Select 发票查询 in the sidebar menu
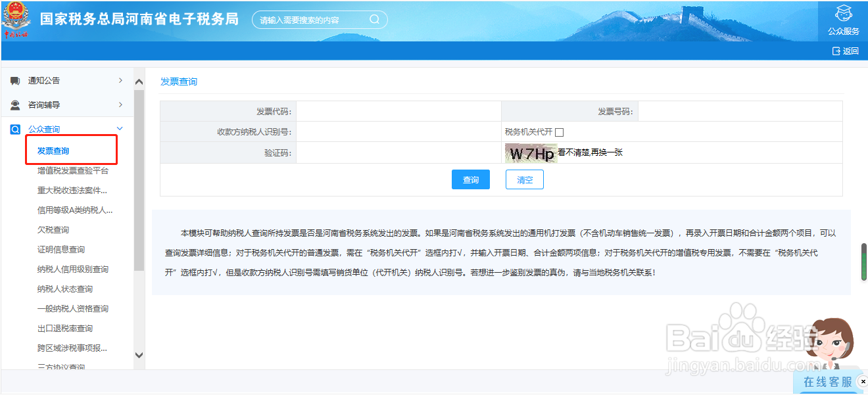Viewport: 868px width, 395px height. (53, 151)
